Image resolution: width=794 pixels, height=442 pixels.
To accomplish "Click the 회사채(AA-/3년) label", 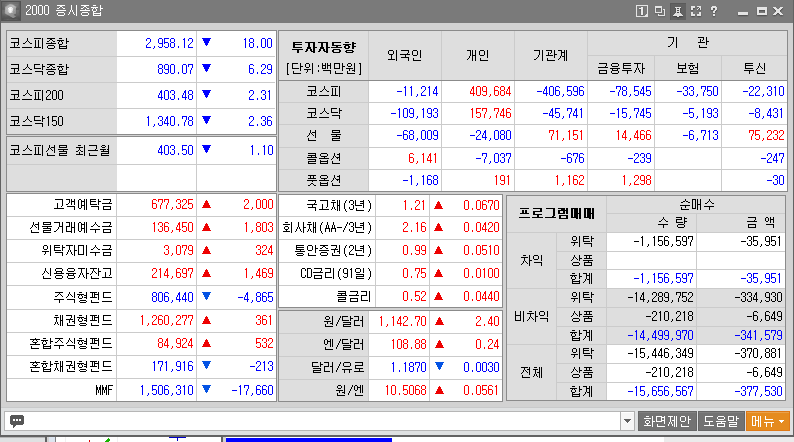I will 327,228.
